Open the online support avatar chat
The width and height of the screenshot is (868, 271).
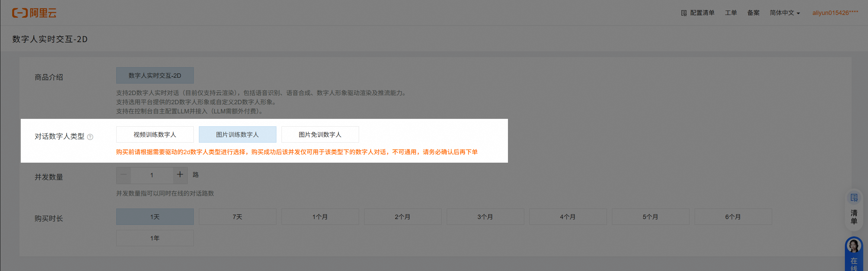854,253
